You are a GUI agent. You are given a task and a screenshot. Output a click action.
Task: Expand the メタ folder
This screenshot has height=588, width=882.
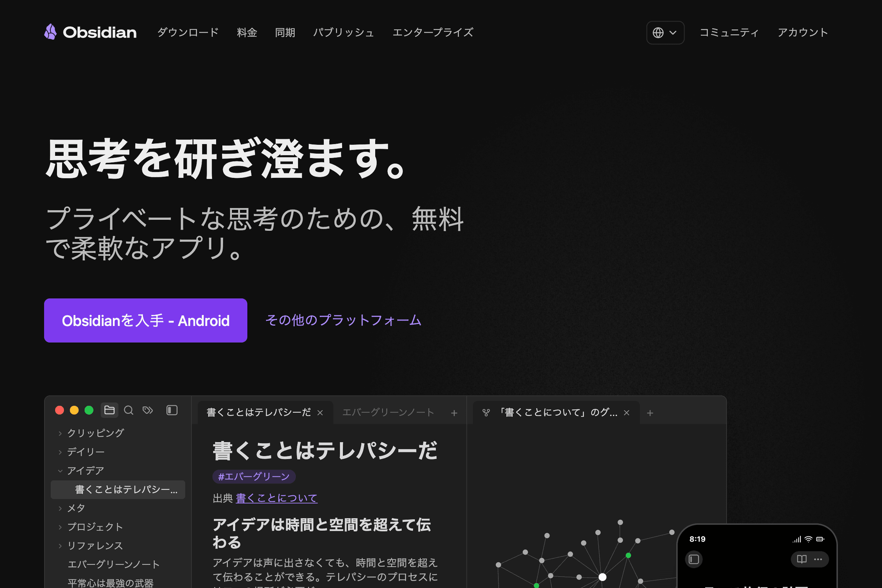(71, 508)
